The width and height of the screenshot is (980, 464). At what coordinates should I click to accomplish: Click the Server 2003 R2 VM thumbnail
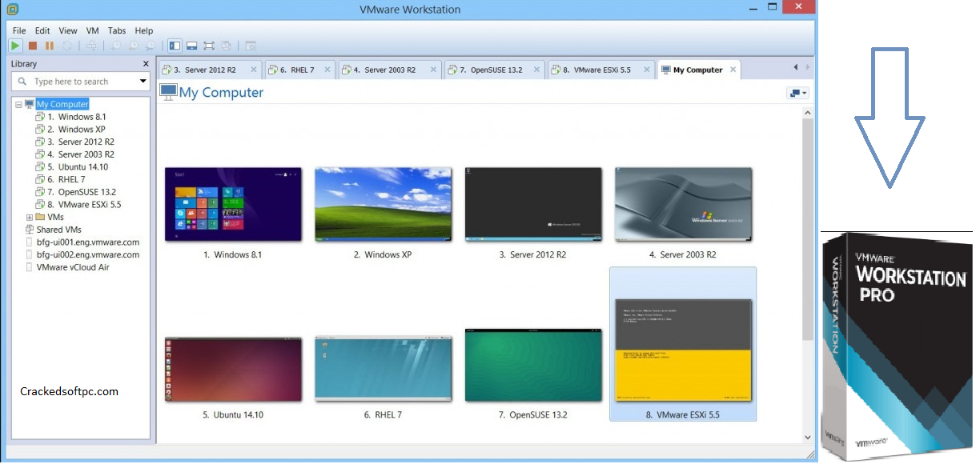click(683, 205)
